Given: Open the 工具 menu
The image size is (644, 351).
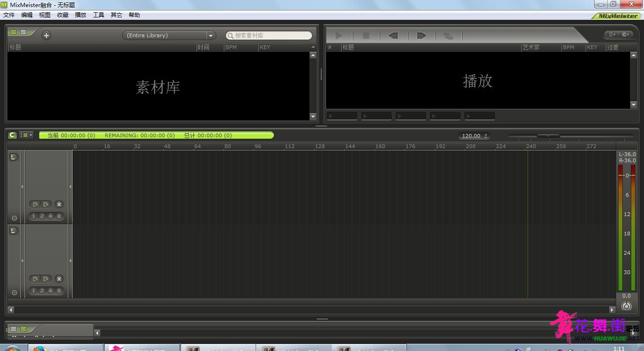Looking at the screenshot, I should [99, 15].
